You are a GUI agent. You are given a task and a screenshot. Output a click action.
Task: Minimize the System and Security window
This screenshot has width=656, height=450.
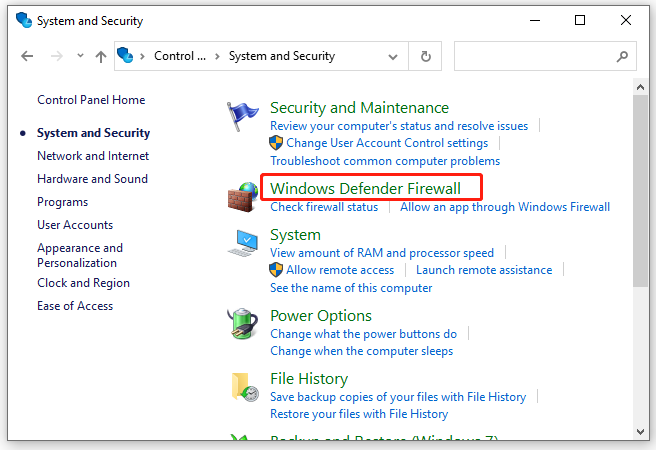[535, 20]
